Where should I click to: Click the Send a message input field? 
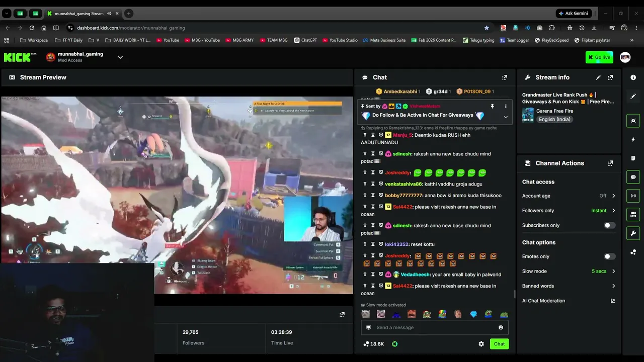tap(435, 327)
